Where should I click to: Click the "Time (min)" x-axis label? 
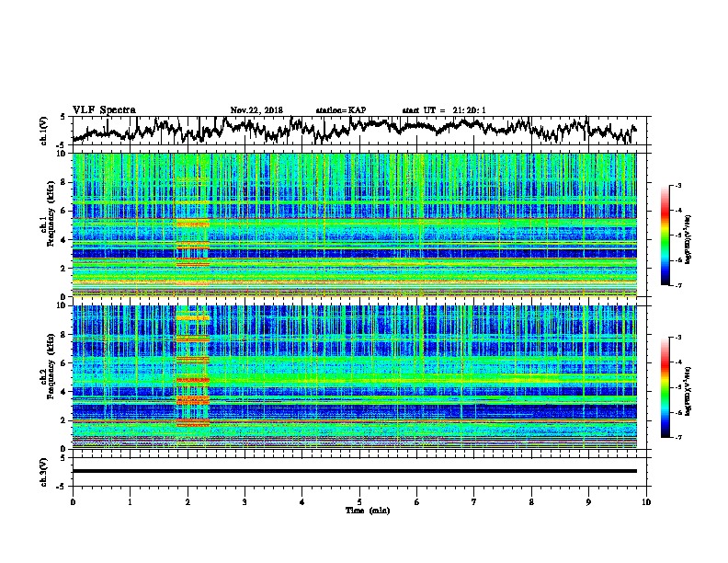(368, 511)
